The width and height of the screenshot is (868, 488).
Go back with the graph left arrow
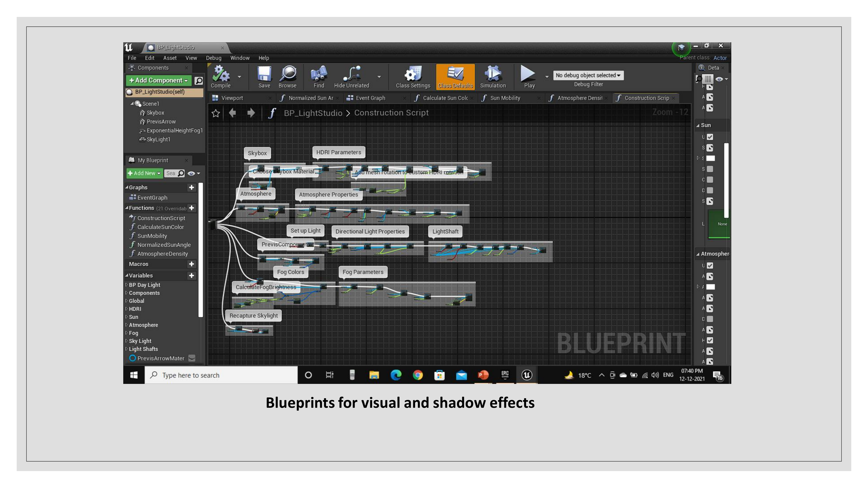pos(232,113)
